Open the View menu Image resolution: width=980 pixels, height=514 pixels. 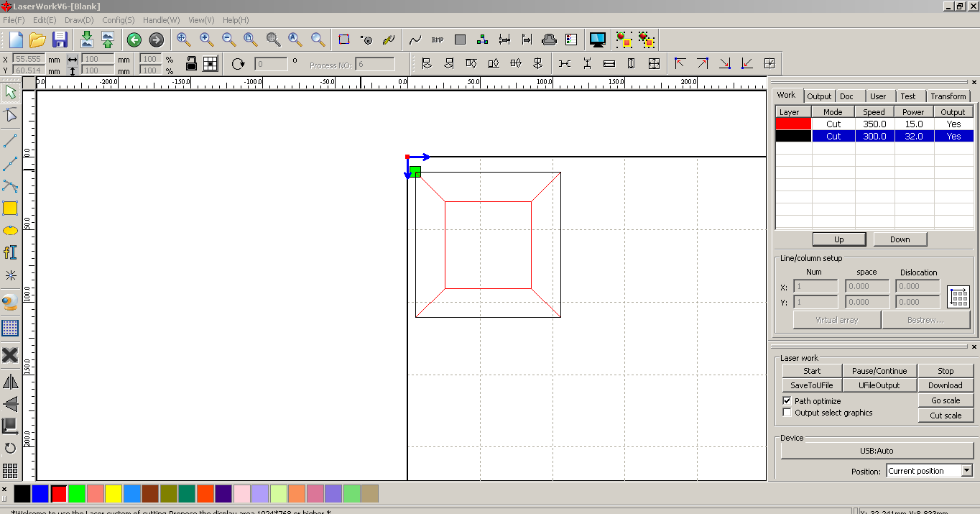pos(201,20)
